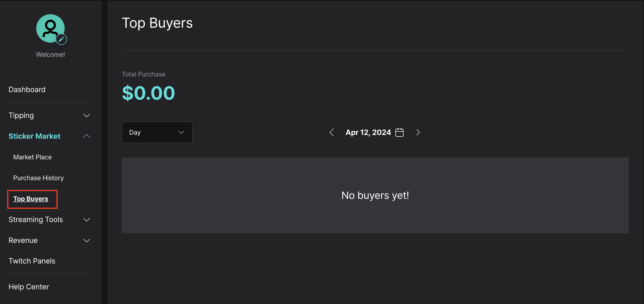This screenshot has width=644, height=304.
Task: Open Twitch Panels page
Action: [x=32, y=261]
